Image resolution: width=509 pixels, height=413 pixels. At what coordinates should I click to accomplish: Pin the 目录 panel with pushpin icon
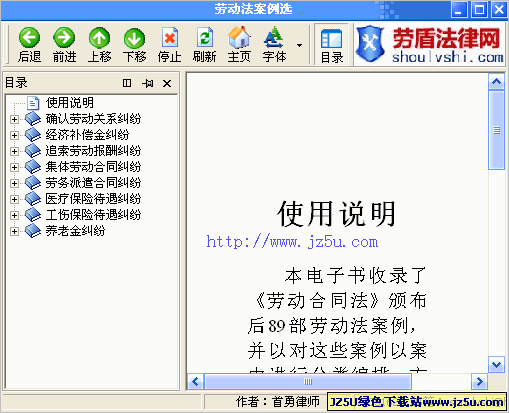tap(147, 83)
